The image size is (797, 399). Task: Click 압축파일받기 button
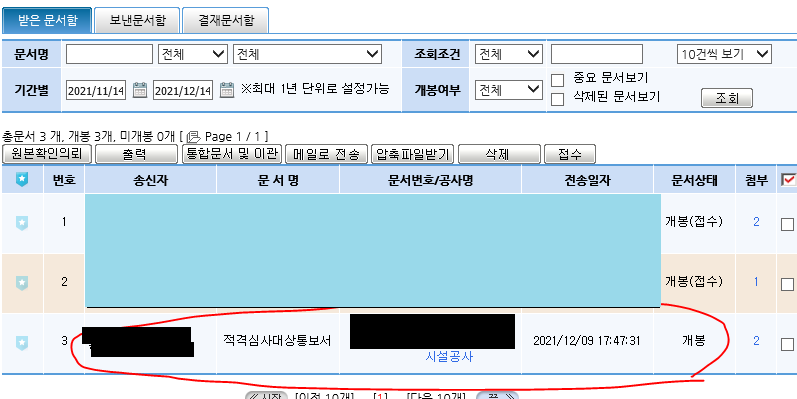(413, 154)
